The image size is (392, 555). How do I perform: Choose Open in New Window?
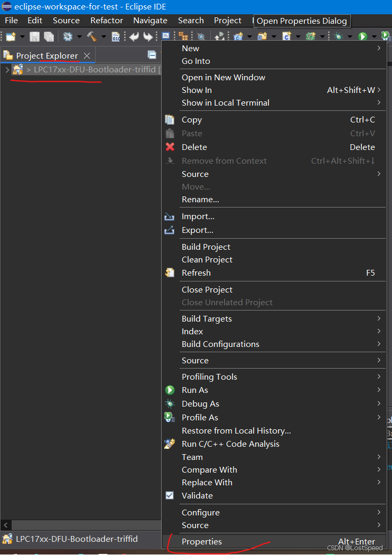274,77
